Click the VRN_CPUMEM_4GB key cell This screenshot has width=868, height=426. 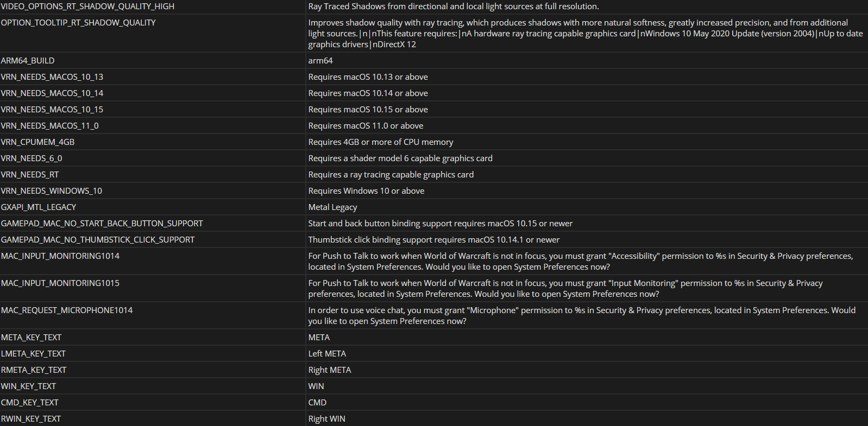tap(38, 142)
